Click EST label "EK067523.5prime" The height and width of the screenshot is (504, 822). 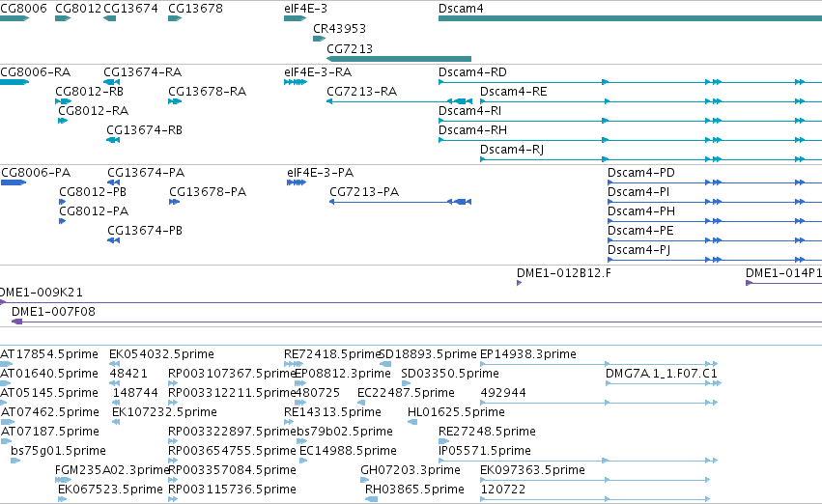coord(111,490)
